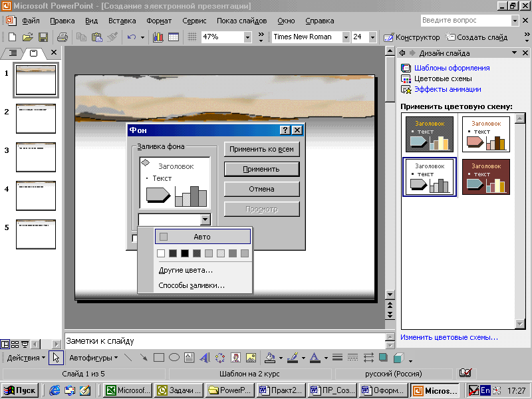Open the background fill color dropdown arrow
532x399 pixels.
[205, 219]
